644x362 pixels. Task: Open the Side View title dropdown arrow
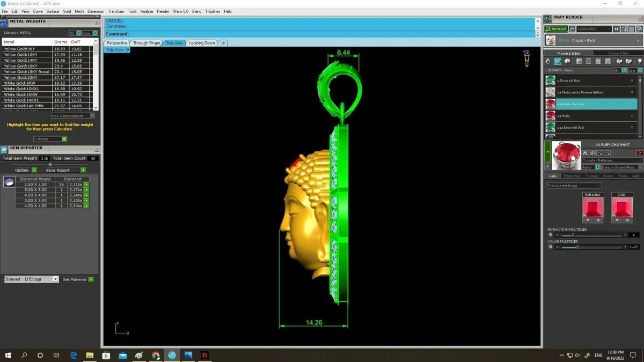click(128, 50)
